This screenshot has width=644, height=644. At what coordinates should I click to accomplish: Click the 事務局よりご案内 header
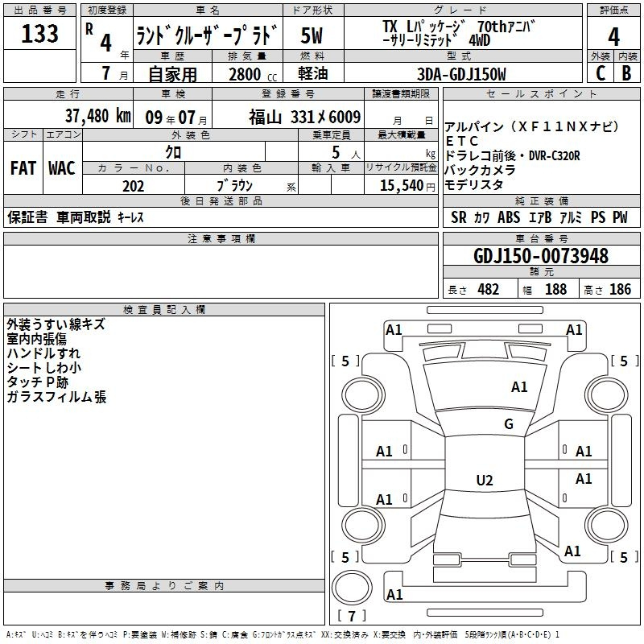pyautogui.click(x=164, y=586)
